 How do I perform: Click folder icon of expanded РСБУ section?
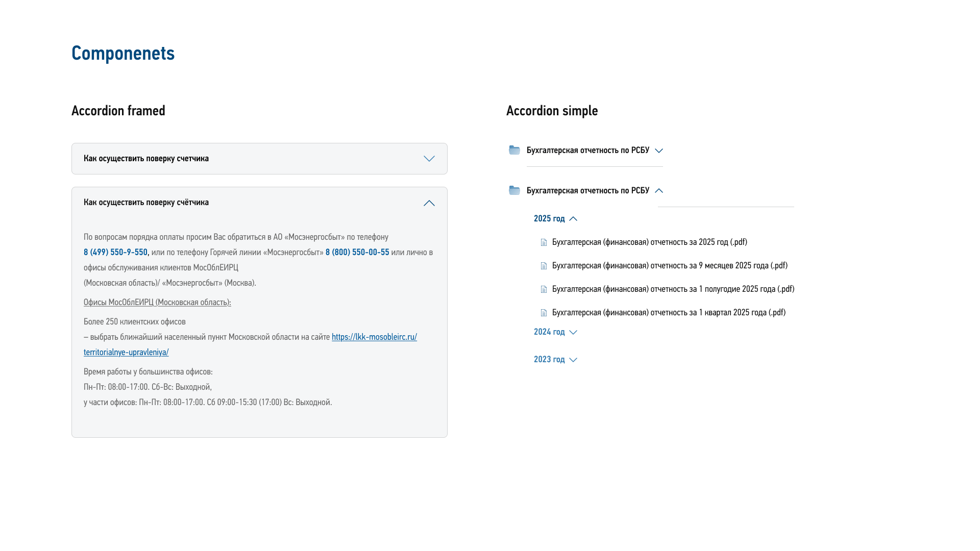point(514,190)
